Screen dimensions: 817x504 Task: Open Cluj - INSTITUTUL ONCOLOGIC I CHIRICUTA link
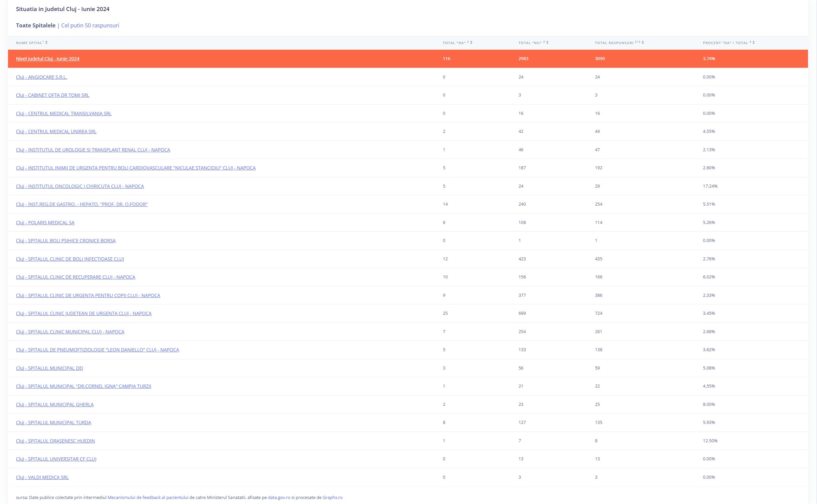point(80,186)
